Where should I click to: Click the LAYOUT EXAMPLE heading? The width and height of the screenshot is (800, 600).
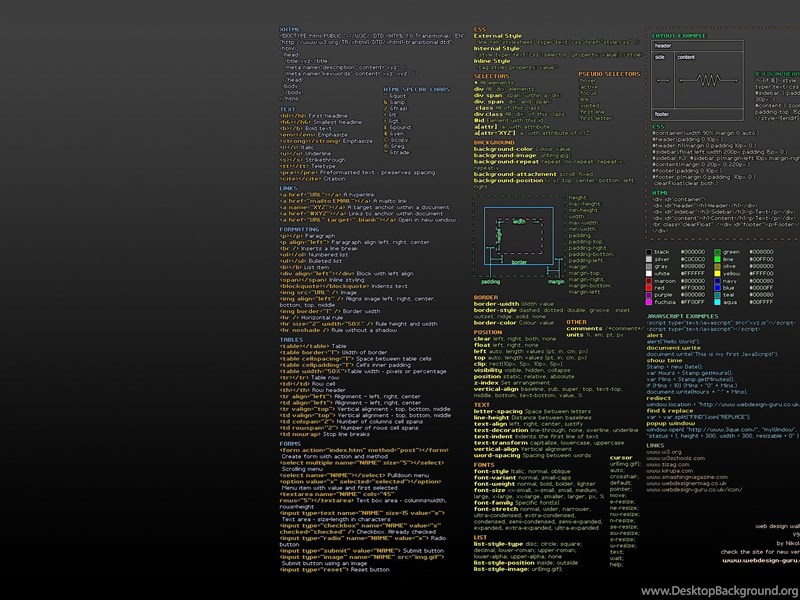(679, 36)
